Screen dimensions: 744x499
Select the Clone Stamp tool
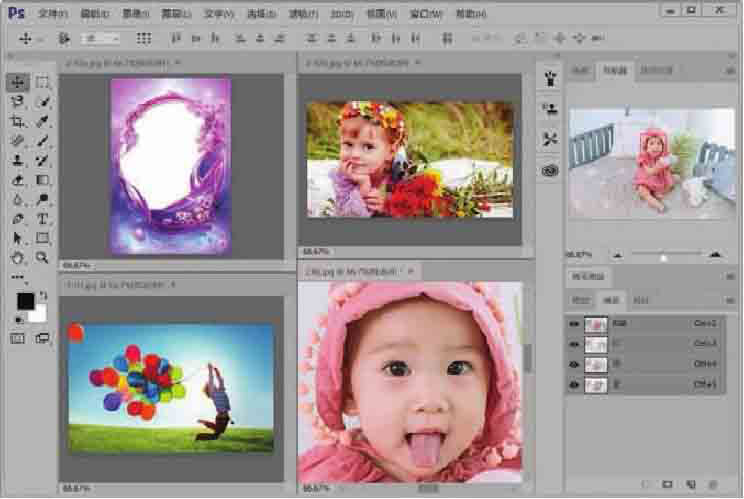coord(18,160)
